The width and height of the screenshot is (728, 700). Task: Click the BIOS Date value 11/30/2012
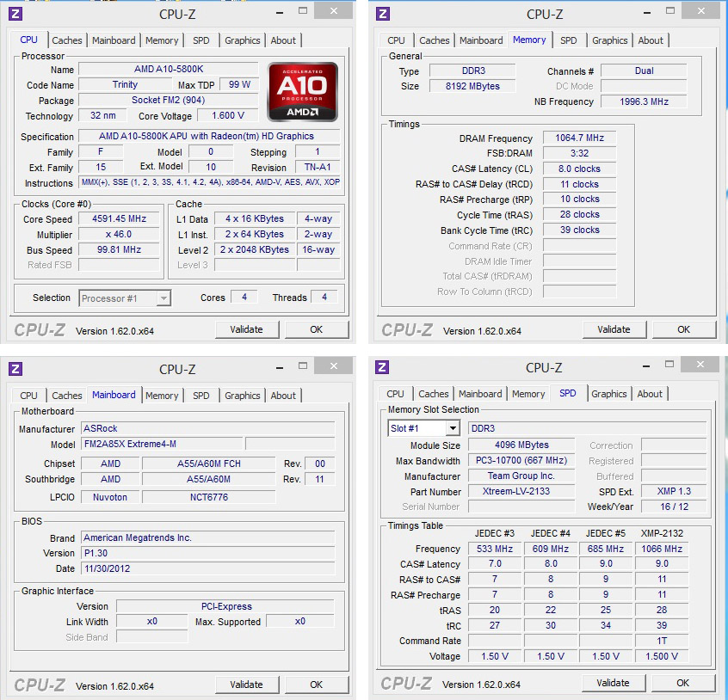(208, 568)
